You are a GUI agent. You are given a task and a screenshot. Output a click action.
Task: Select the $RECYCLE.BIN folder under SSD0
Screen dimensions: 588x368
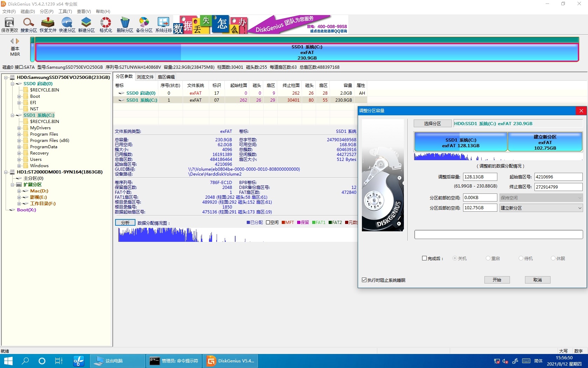click(44, 90)
